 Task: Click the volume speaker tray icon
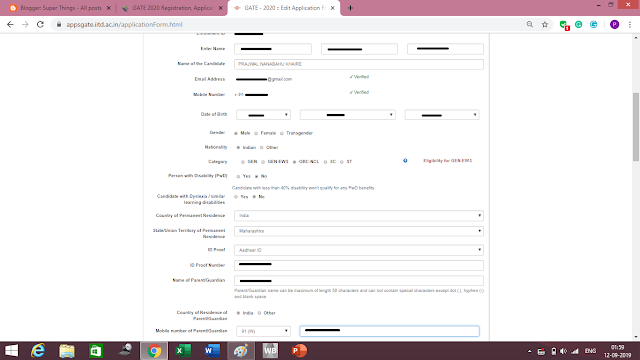564,351
